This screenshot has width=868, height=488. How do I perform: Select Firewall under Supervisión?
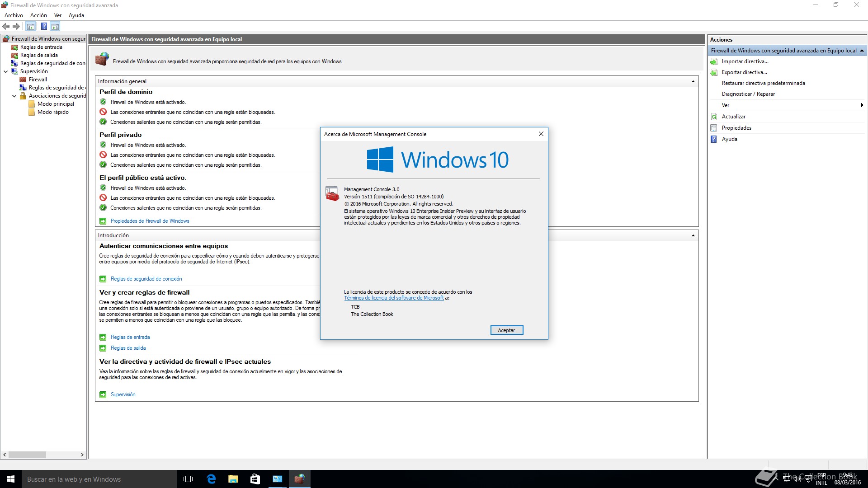[38, 80]
